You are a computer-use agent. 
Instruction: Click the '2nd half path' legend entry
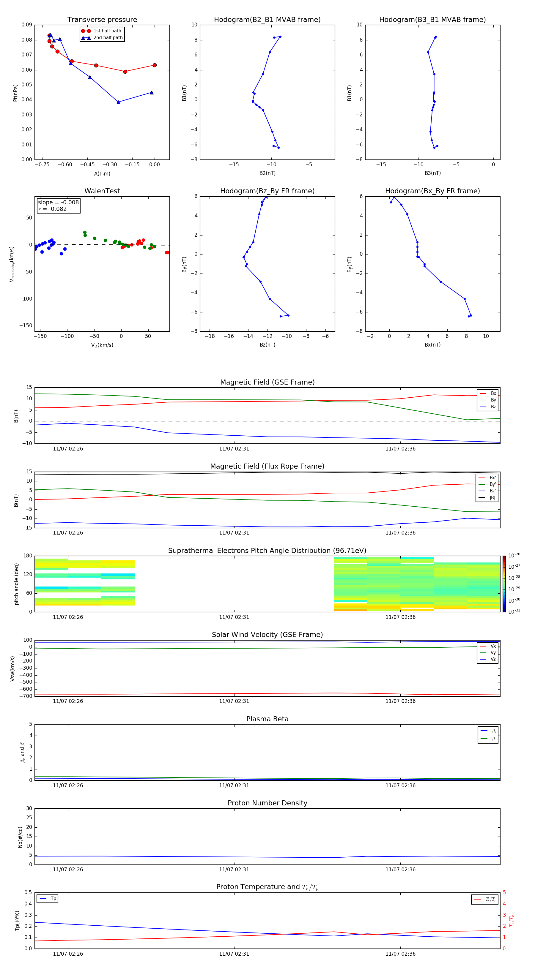coord(102,38)
